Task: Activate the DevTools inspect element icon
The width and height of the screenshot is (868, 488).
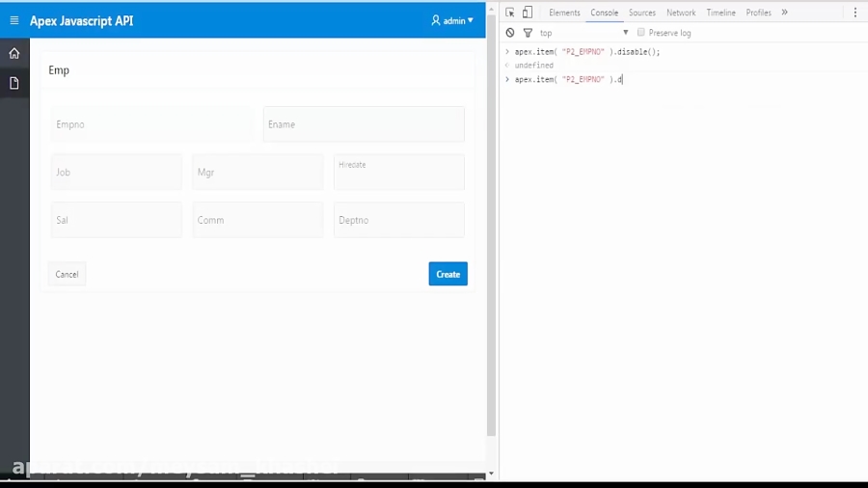Action: point(510,13)
